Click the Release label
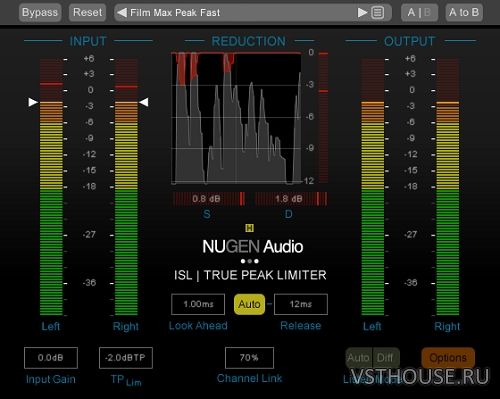 pos(301,326)
